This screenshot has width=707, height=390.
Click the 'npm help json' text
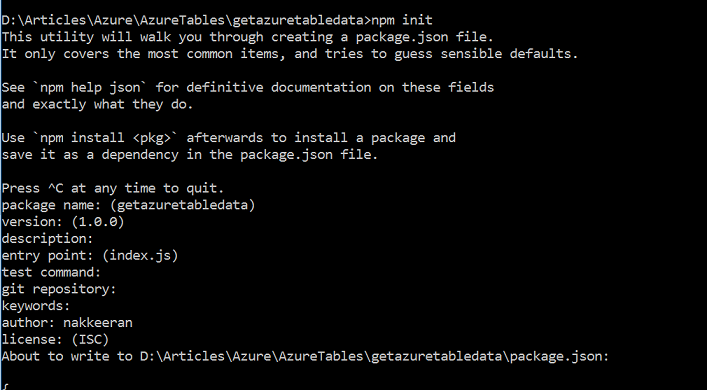[x=90, y=87]
